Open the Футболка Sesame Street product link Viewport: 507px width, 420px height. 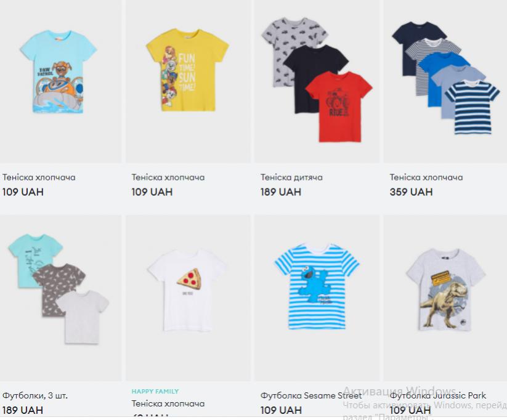311,395
